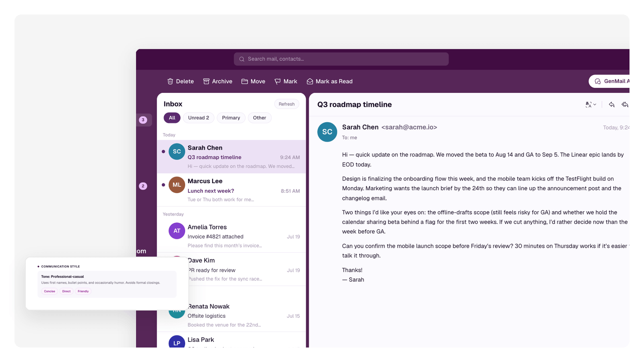Screen dimensions: 644x362
Task: Click the AT avatar for Amelia Torres
Action: 177,231
